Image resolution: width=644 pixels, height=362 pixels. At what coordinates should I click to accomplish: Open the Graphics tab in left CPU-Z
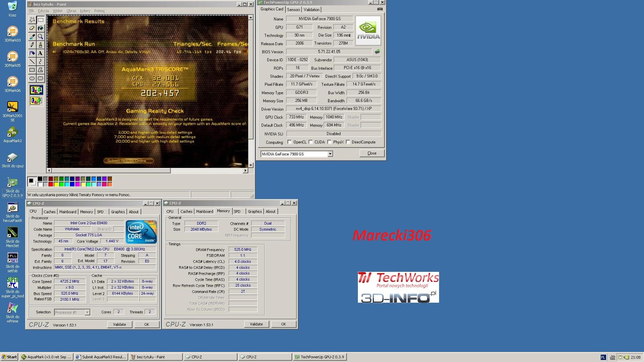(x=118, y=212)
